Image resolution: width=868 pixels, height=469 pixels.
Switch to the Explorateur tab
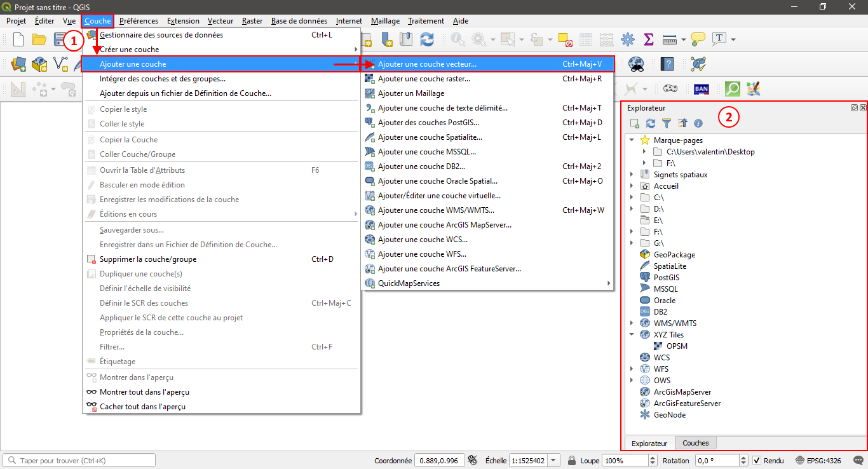[649, 443]
